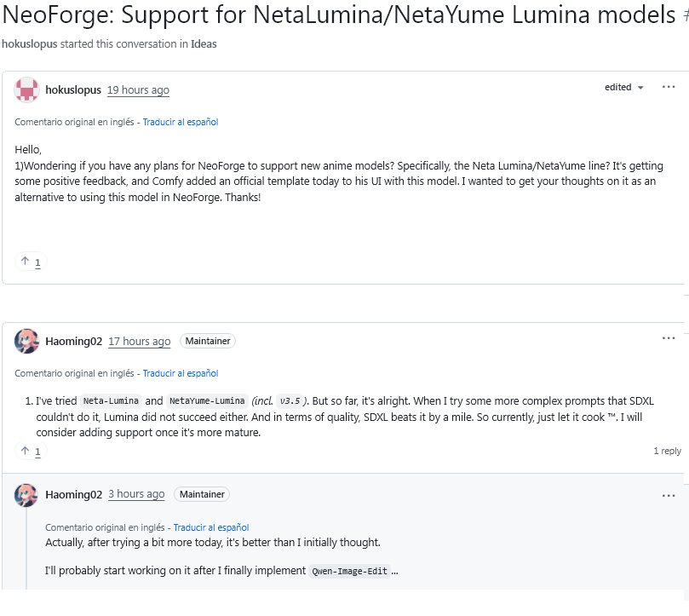Translate hokuslopus's post with "Traducir al español"
Image resolution: width=689 pixels, height=616 pixels.
coord(180,122)
